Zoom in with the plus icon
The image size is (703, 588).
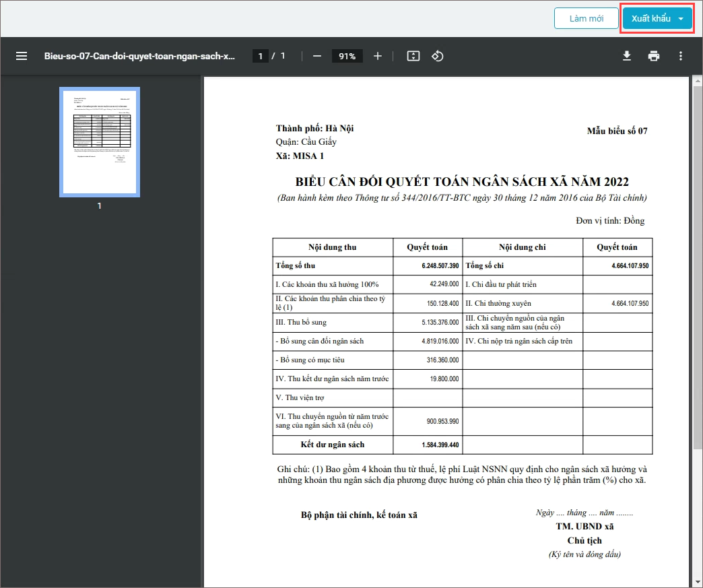(378, 56)
